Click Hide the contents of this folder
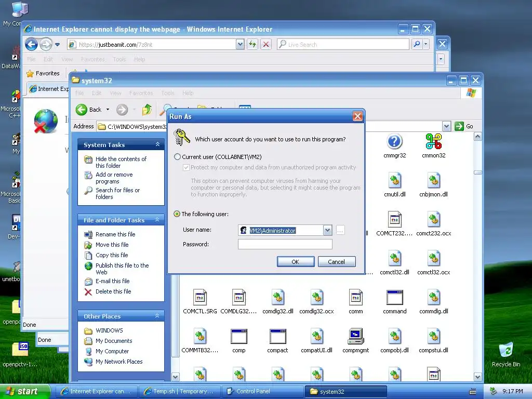The width and height of the screenshot is (532, 399). (x=121, y=162)
